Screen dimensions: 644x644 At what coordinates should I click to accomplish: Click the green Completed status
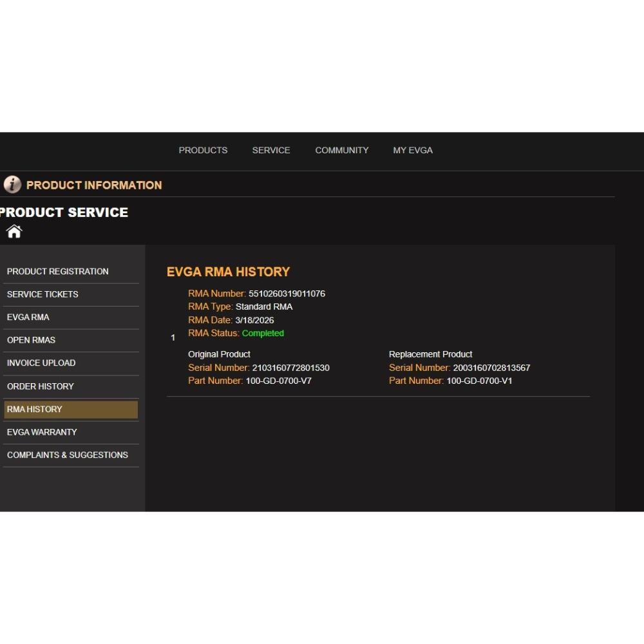[263, 333]
